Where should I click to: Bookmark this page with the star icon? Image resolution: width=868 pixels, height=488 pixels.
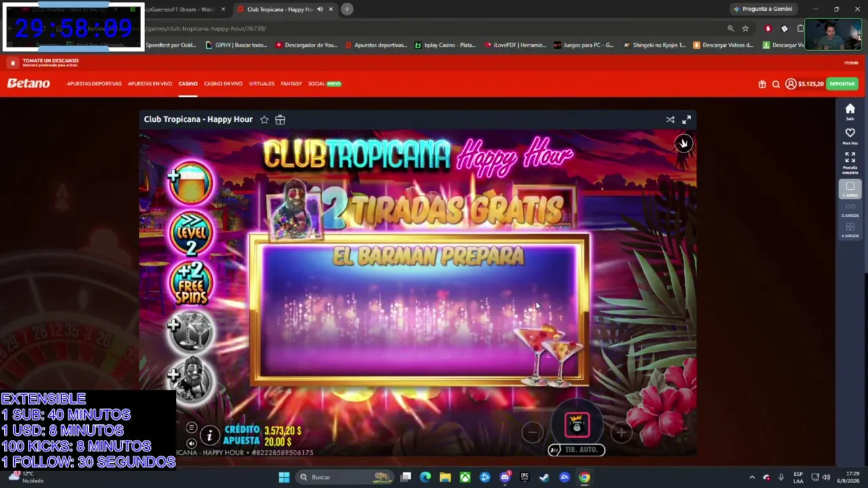(745, 28)
